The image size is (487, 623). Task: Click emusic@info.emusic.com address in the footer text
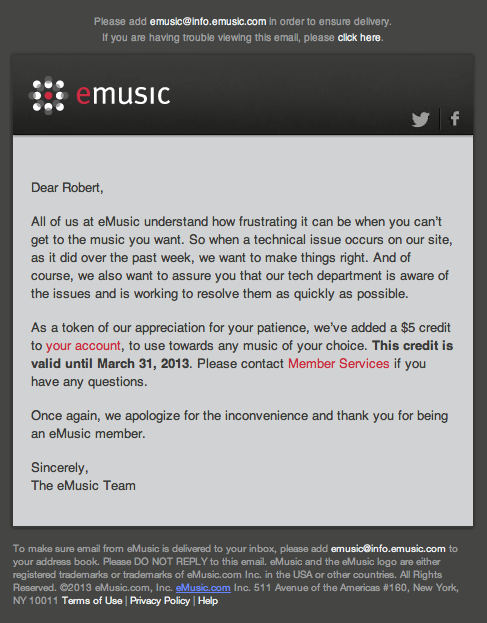388,549
